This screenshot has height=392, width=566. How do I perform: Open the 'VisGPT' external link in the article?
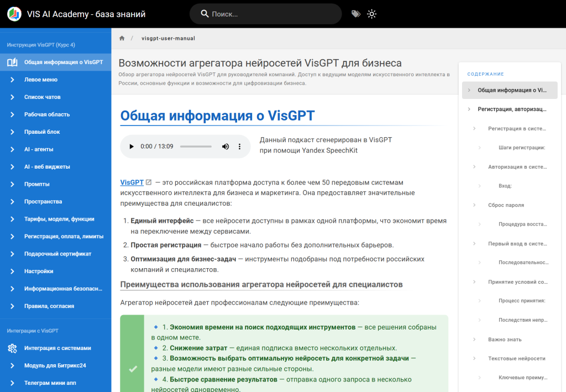pos(131,182)
